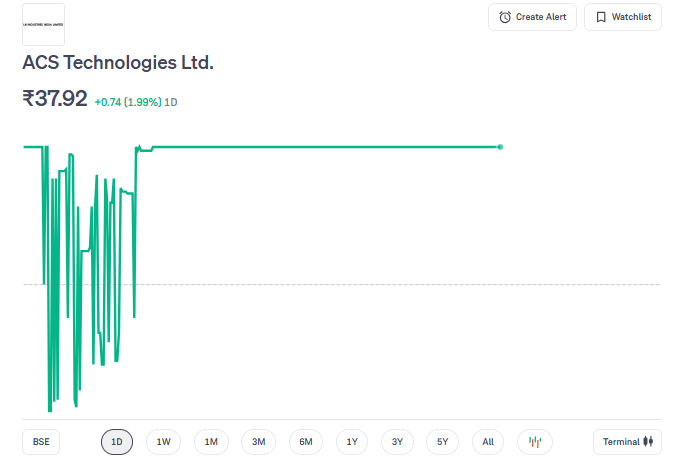This screenshot has width=674, height=462.
Task: Show All-time price history
Action: [488, 441]
